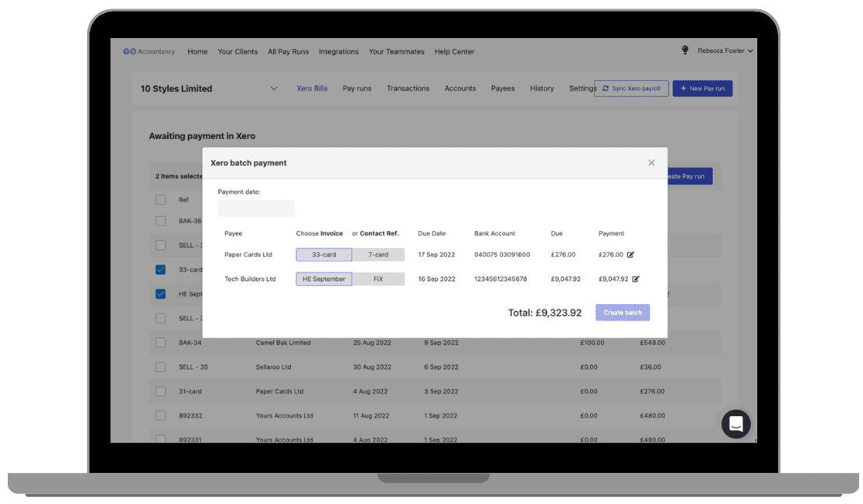
Task: Uncheck the HE Sept row checkbox
Action: (x=160, y=293)
